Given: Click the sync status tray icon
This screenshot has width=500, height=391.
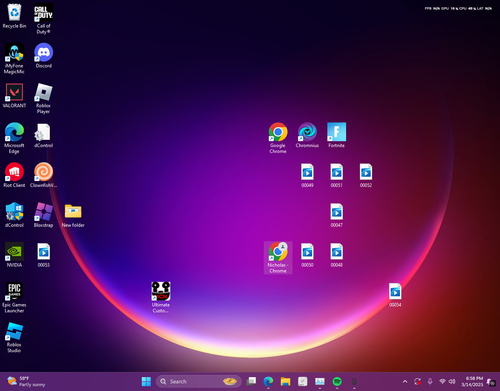Looking at the screenshot, I should tap(417, 381).
